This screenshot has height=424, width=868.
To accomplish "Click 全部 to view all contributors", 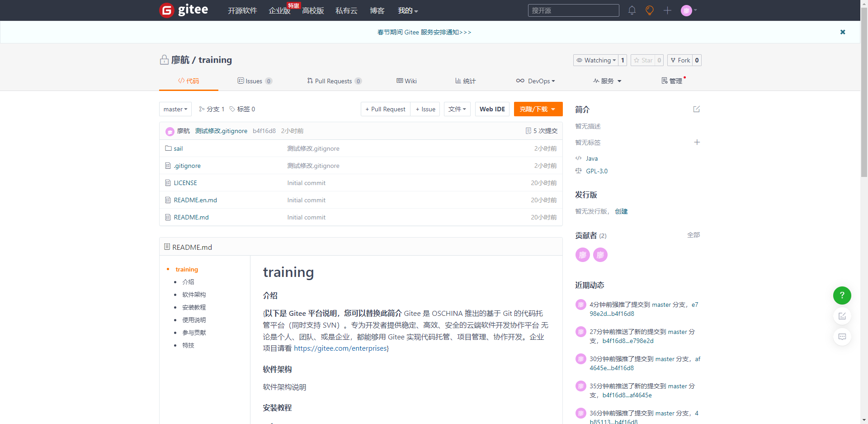I will coord(693,235).
